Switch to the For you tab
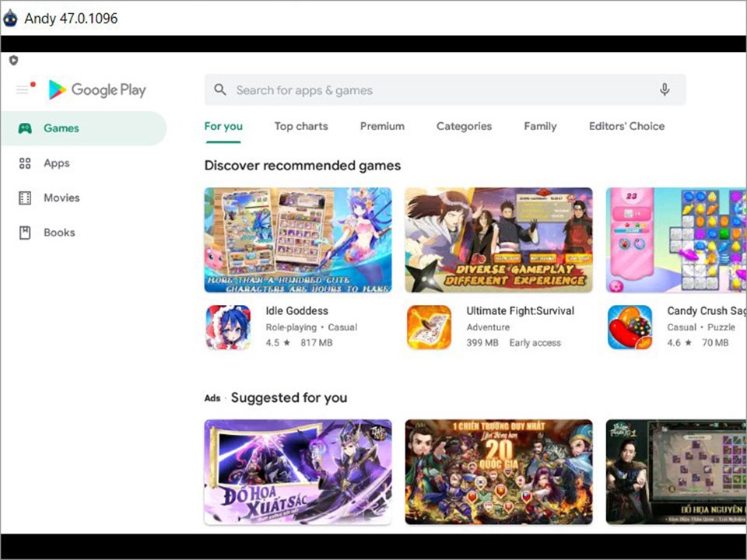This screenshot has width=747, height=560. pyautogui.click(x=223, y=126)
